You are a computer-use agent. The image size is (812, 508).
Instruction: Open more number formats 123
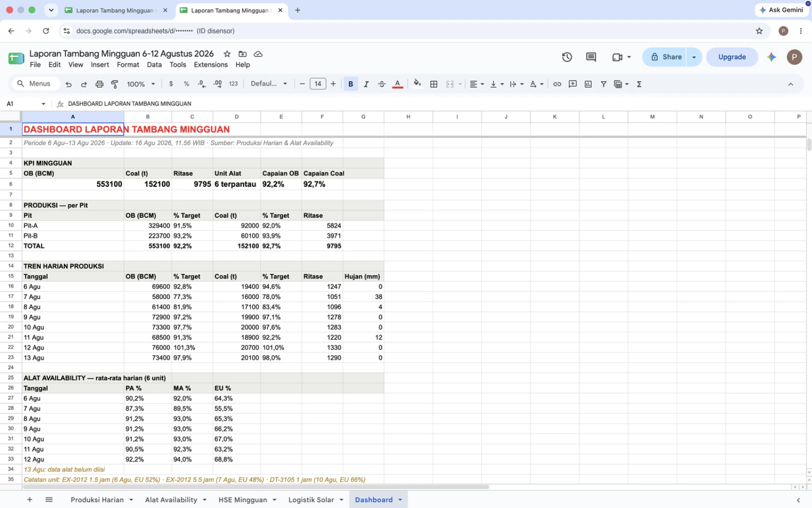(x=233, y=84)
